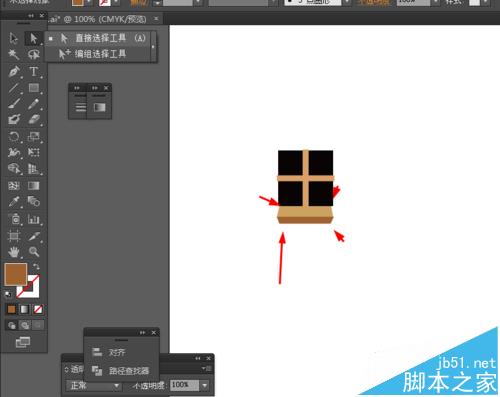
Task: Select the Artboard tool
Action: click(14, 236)
